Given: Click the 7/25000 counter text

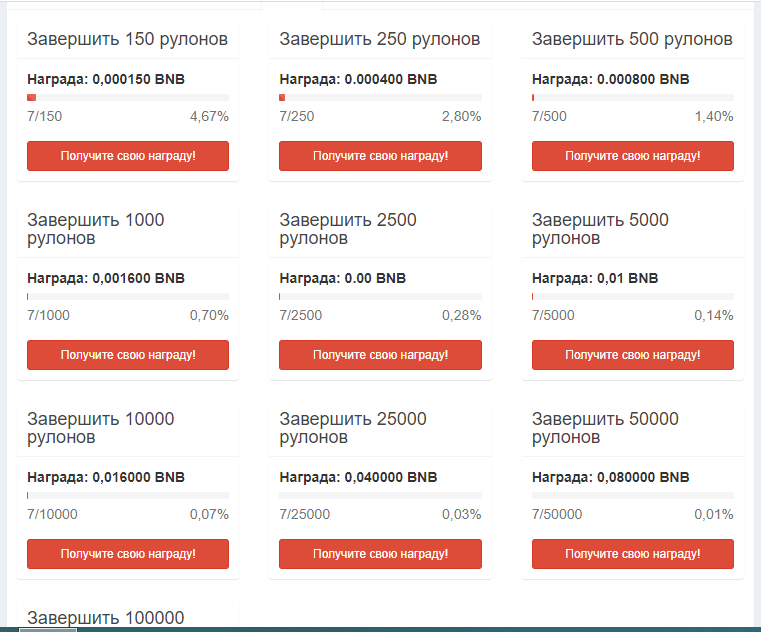Looking at the screenshot, I should point(304,514).
